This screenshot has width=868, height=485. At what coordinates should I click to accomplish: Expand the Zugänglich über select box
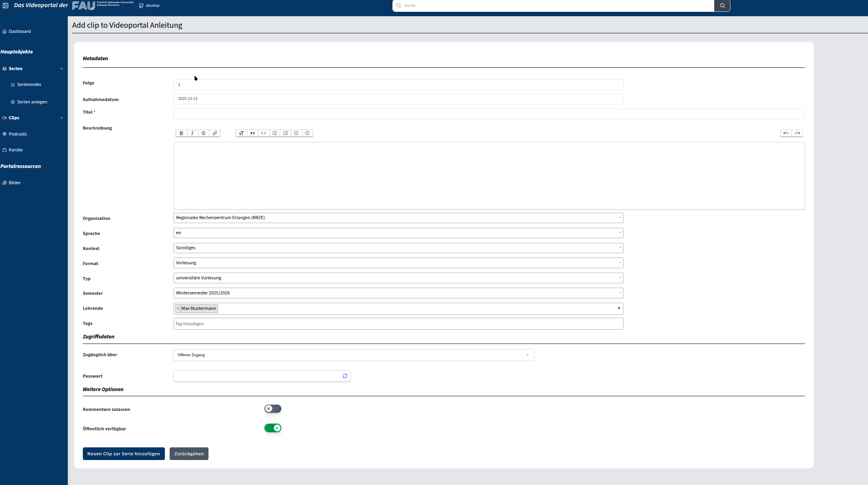[353, 355]
